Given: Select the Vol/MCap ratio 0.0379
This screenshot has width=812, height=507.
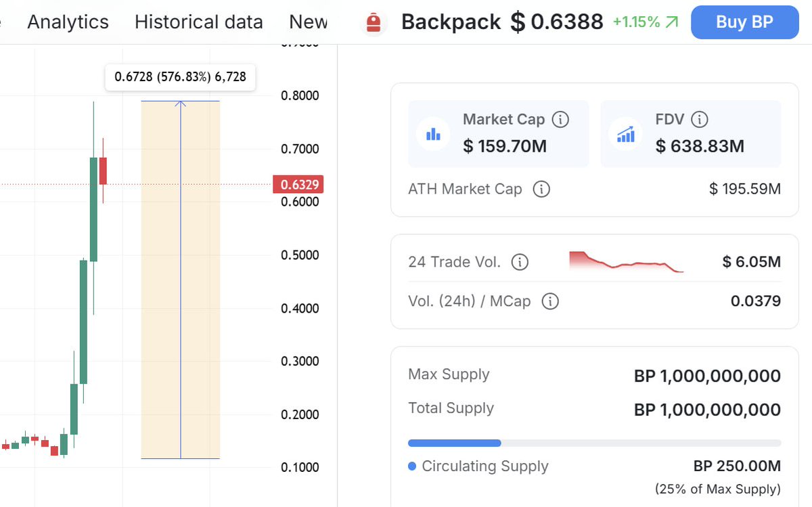Looking at the screenshot, I should pyautogui.click(x=756, y=301).
